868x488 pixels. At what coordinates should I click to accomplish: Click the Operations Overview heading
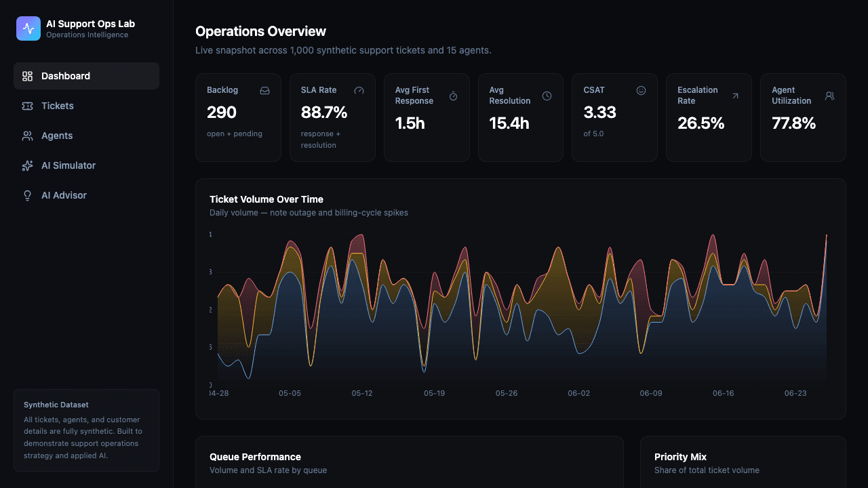(260, 31)
